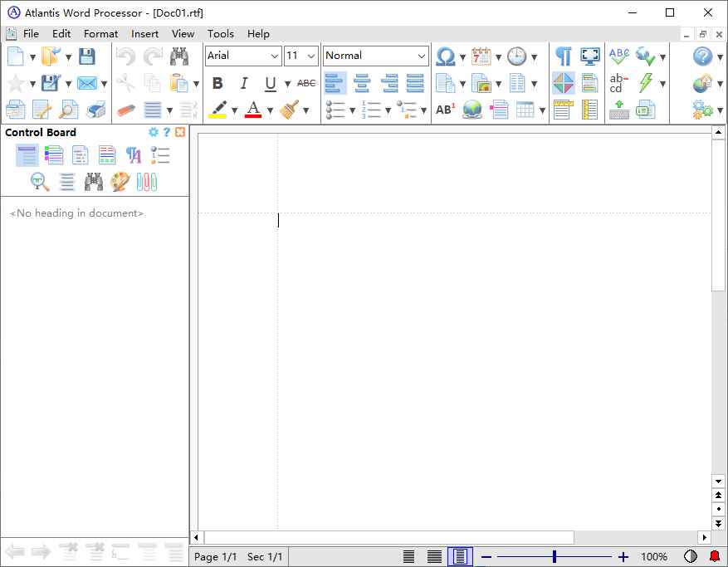The image size is (728, 567).
Task: Toggle italic formatting
Action: (x=244, y=83)
